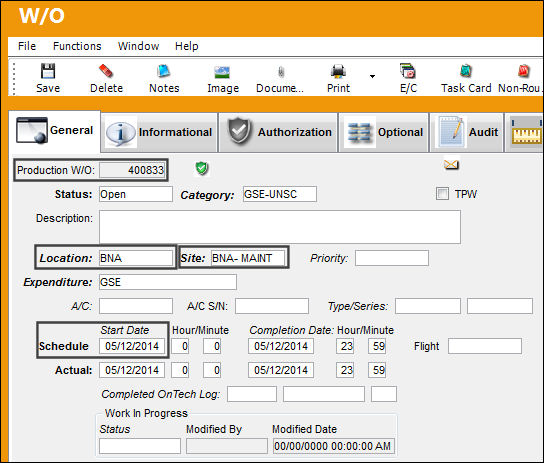
Task: Click the Priority field
Action: click(x=392, y=258)
